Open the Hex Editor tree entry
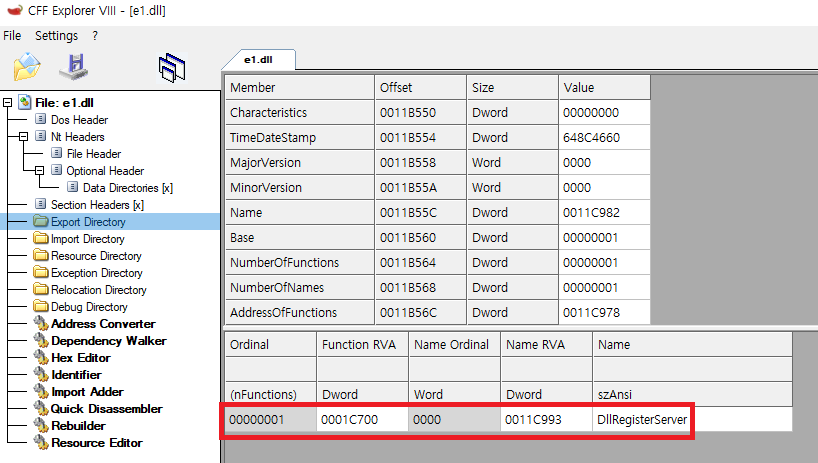The image size is (818, 463). [x=81, y=358]
